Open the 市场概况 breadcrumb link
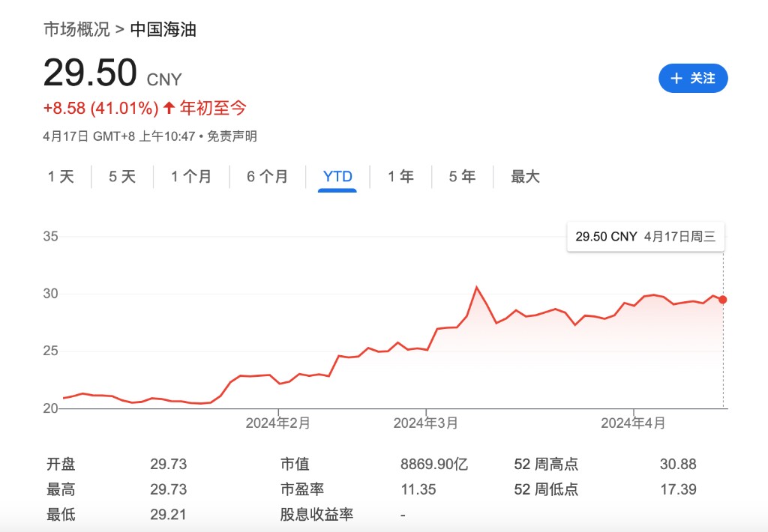 77,29
